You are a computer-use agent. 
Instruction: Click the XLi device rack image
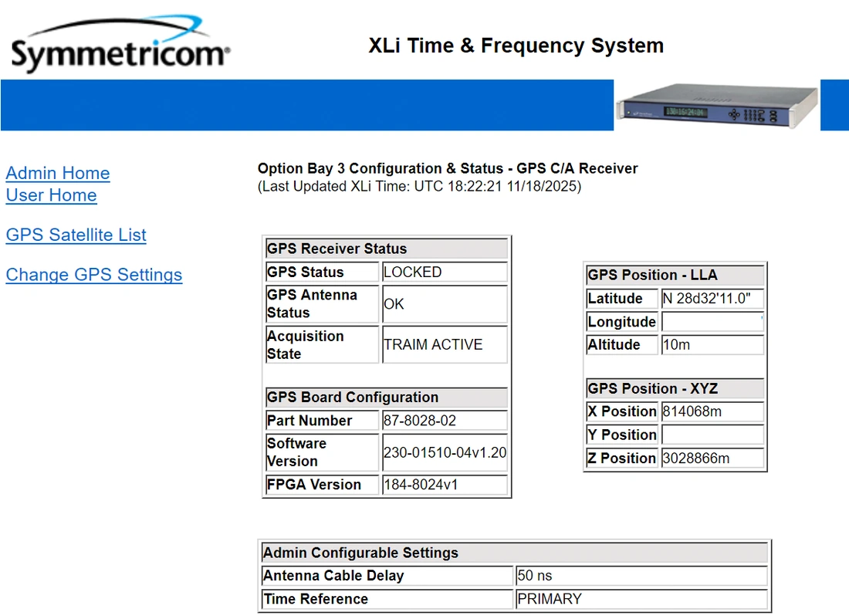(x=716, y=106)
